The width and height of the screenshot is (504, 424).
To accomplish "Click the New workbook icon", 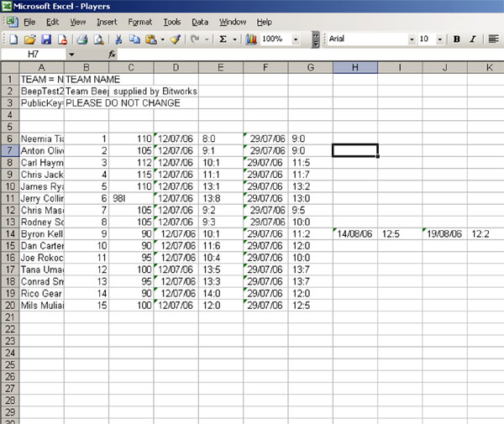I will coord(13,39).
